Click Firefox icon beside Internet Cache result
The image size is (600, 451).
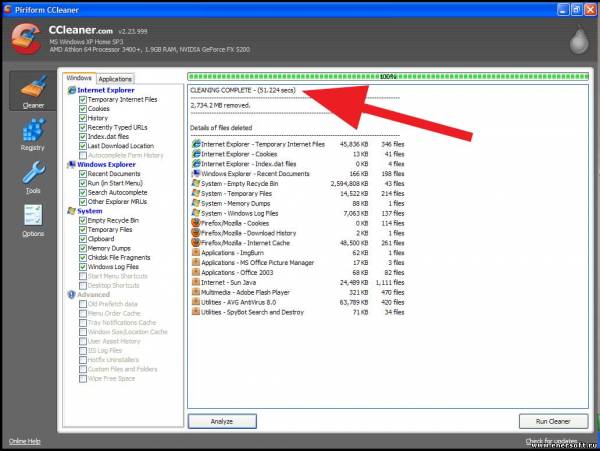click(x=196, y=243)
